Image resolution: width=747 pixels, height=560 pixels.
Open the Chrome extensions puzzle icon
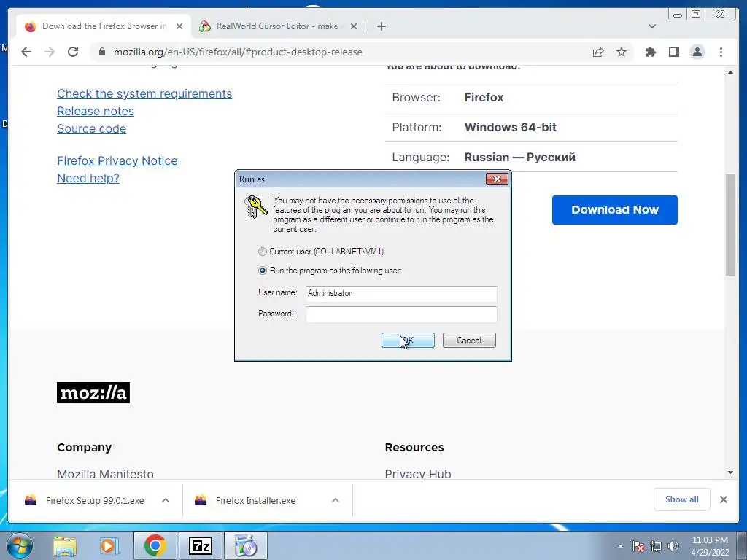(x=650, y=52)
